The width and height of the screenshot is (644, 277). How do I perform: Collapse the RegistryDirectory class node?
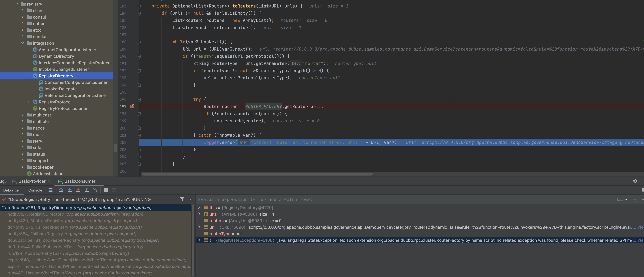[29, 76]
